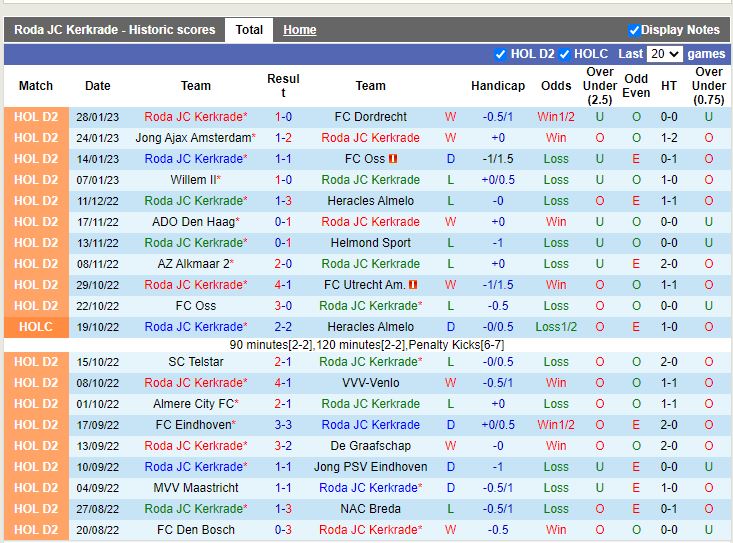Click the 2-2 score of the HOLC match

(x=283, y=327)
